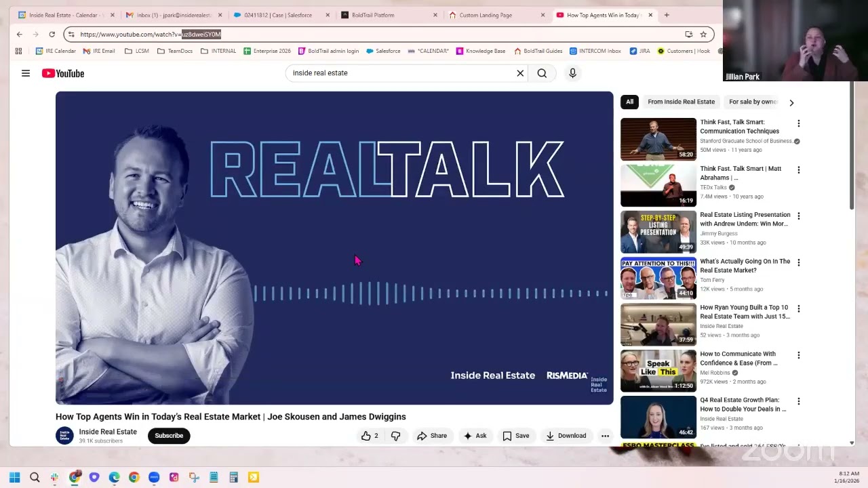The width and height of the screenshot is (868, 488).
Task: Start voice search with the microphone icon
Action: [572, 73]
